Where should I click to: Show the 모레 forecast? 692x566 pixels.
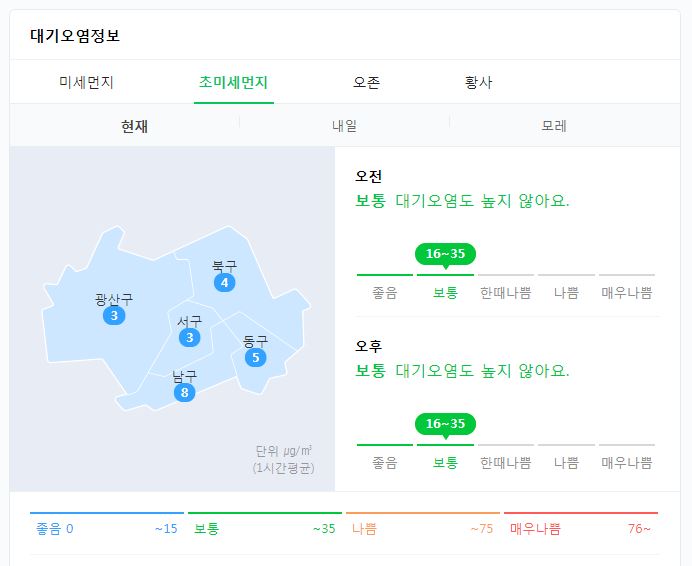point(554,126)
